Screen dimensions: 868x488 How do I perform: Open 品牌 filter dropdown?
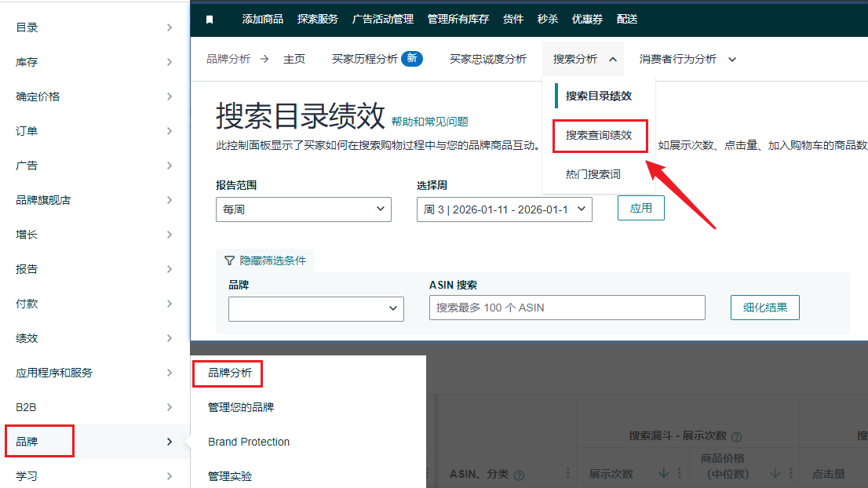click(316, 309)
